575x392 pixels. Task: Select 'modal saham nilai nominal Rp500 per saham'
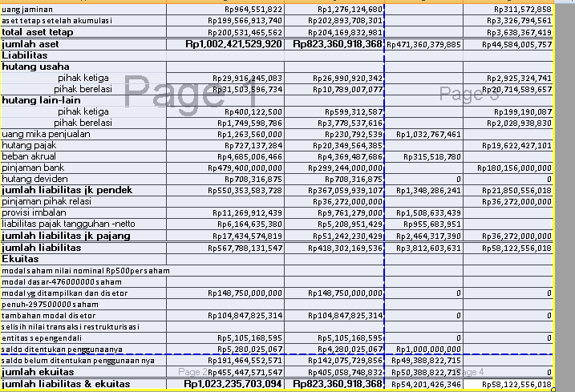click(86, 271)
